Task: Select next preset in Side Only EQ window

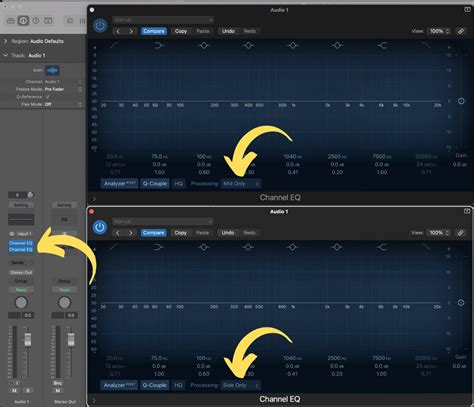Action: (x=131, y=233)
